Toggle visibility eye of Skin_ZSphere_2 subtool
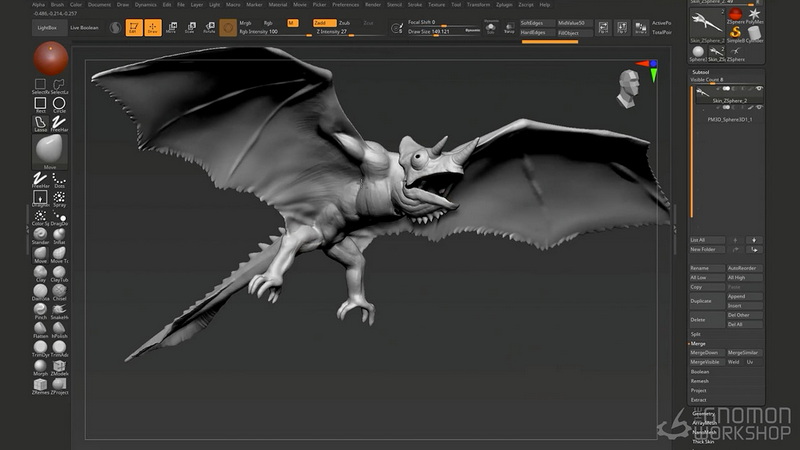Image resolution: width=800 pixels, height=450 pixels. (x=759, y=89)
